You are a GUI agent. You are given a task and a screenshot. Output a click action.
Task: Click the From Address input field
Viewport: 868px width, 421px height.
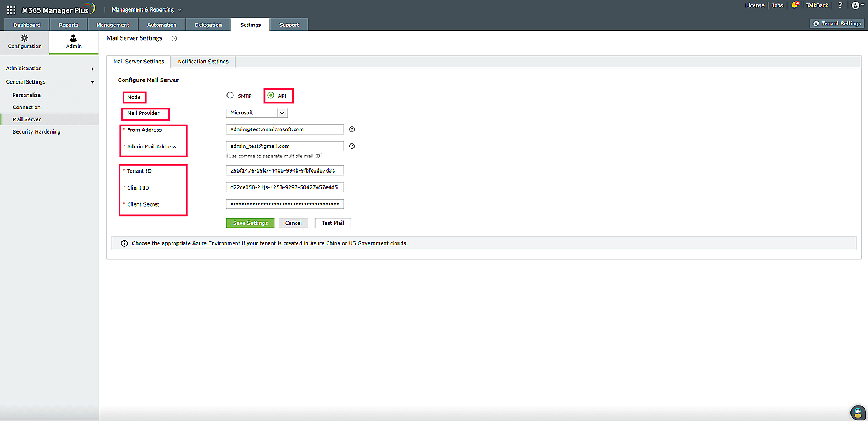pyautogui.click(x=285, y=130)
